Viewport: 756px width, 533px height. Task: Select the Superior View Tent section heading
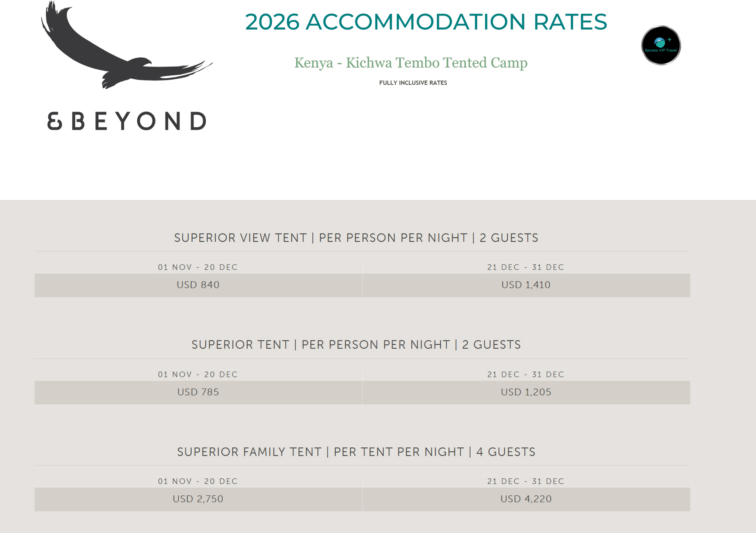(x=356, y=238)
